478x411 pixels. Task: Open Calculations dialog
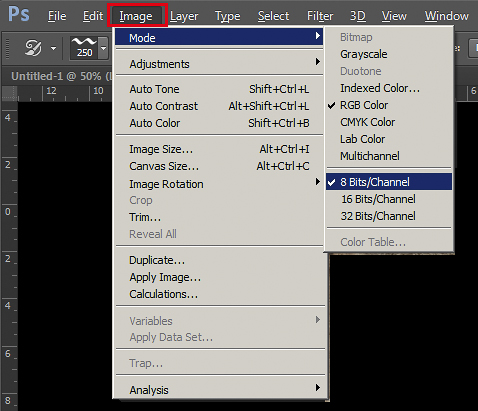point(219,294)
